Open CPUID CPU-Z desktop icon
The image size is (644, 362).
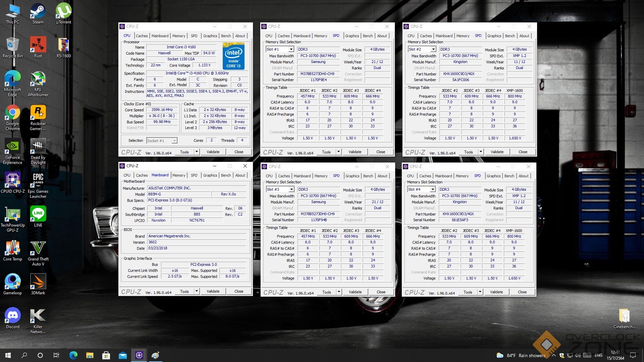[12, 183]
